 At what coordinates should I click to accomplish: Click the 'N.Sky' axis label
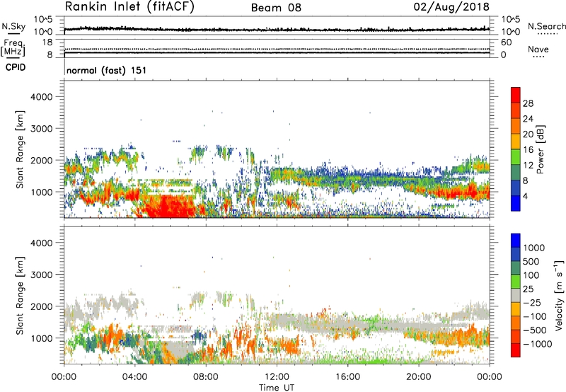click(13, 26)
